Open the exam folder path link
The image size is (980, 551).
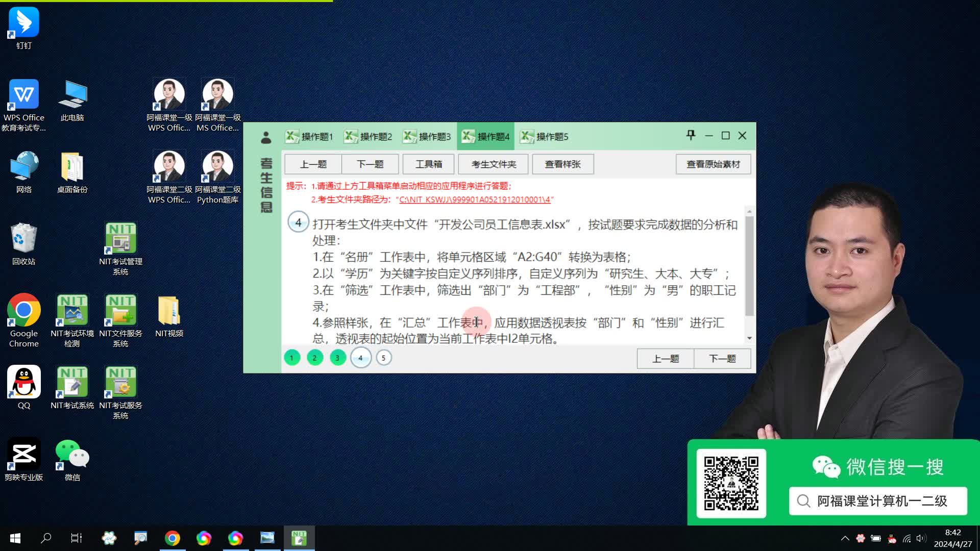point(474,199)
